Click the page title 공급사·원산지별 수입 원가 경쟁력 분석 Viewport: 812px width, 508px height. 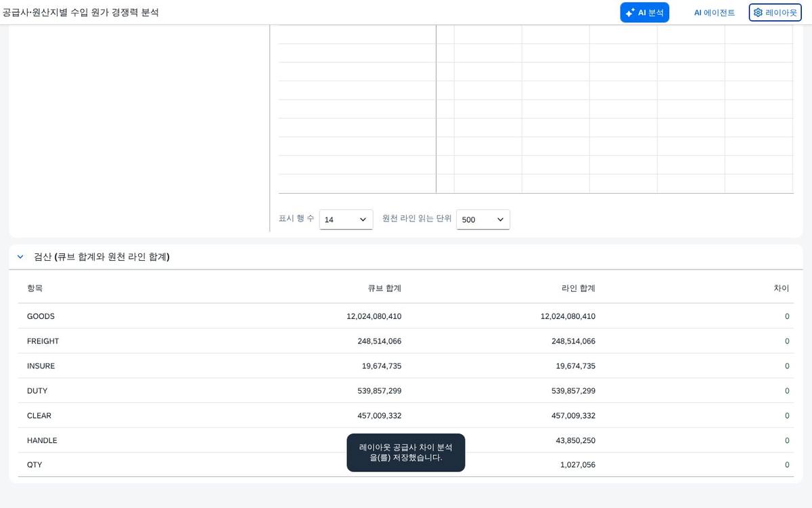pos(81,12)
